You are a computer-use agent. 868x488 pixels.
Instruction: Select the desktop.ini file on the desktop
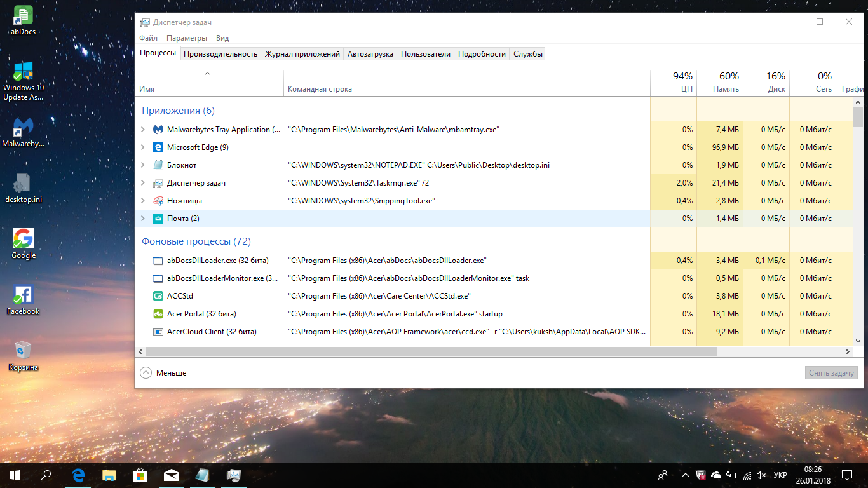[x=24, y=188]
